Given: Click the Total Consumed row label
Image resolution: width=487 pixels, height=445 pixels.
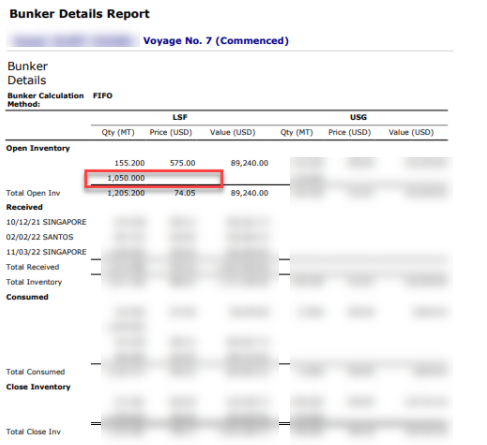Looking at the screenshot, I should (x=35, y=372).
